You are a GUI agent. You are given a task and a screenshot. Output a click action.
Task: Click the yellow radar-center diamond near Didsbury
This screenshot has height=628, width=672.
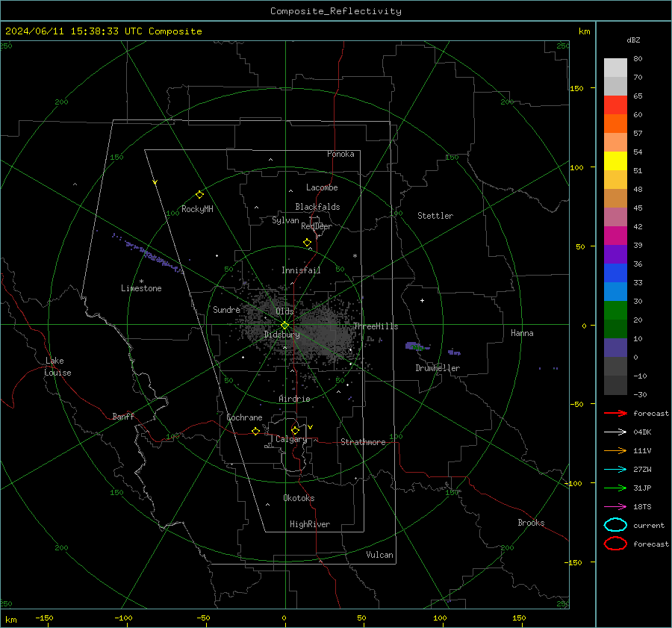[284, 326]
